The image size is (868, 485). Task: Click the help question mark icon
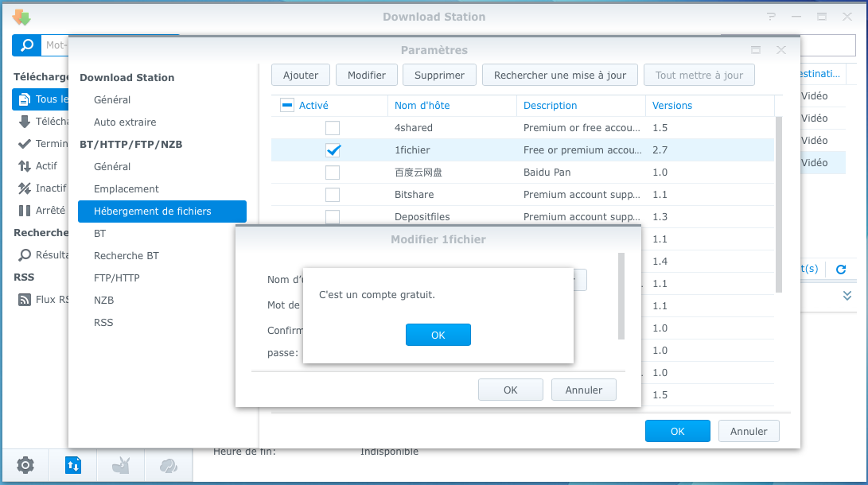(771, 17)
